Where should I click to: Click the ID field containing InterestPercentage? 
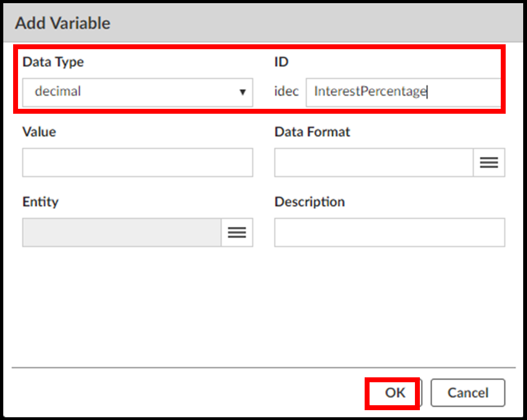point(402,92)
